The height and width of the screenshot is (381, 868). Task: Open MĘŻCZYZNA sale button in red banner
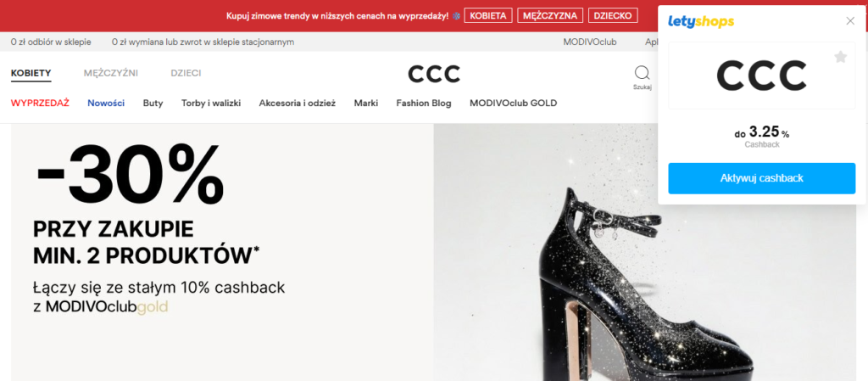(x=549, y=15)
